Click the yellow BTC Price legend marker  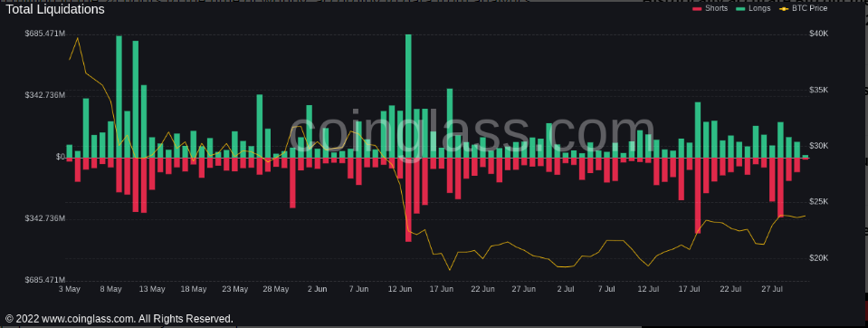coord(783,8)
